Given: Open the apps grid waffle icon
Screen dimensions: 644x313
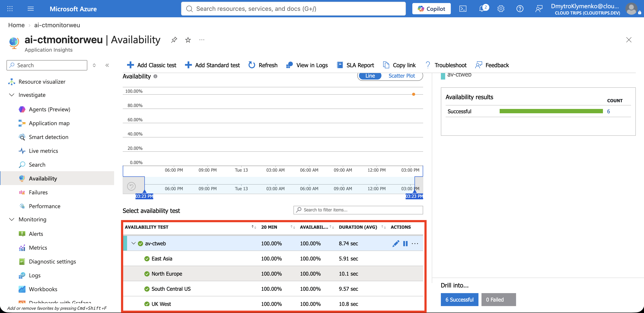Looking at the screenshot, I should click(10, 9).
